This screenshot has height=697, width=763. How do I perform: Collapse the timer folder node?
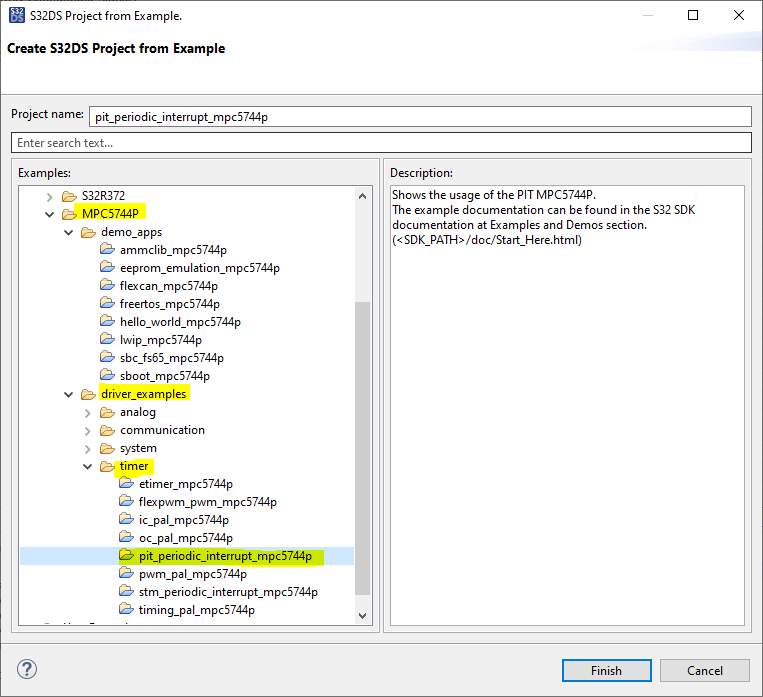[88, 466]
